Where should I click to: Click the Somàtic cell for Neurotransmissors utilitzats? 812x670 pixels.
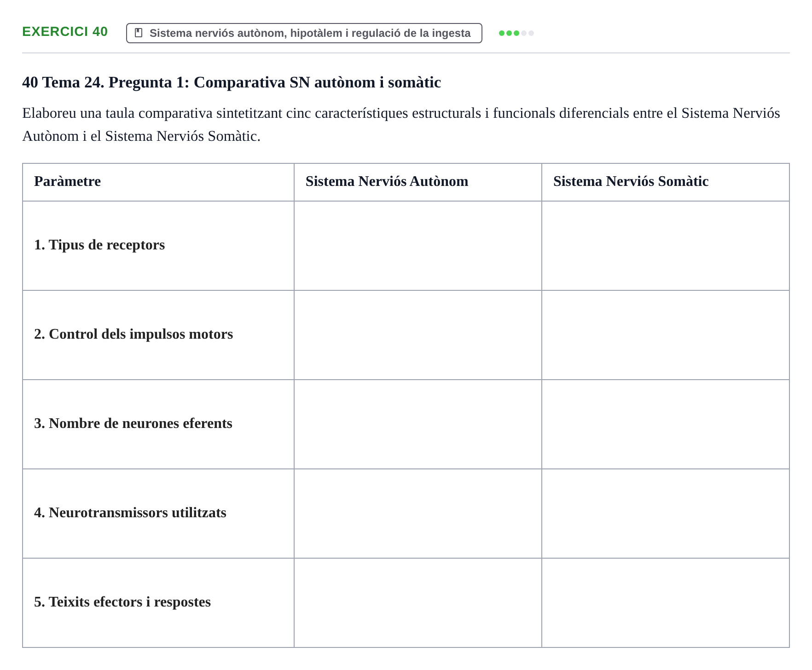point(666,514)
